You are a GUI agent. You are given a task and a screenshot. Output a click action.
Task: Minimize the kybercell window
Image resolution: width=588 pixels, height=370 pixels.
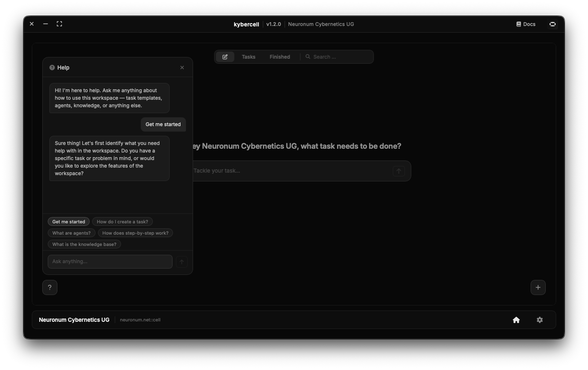click(46, 24)
